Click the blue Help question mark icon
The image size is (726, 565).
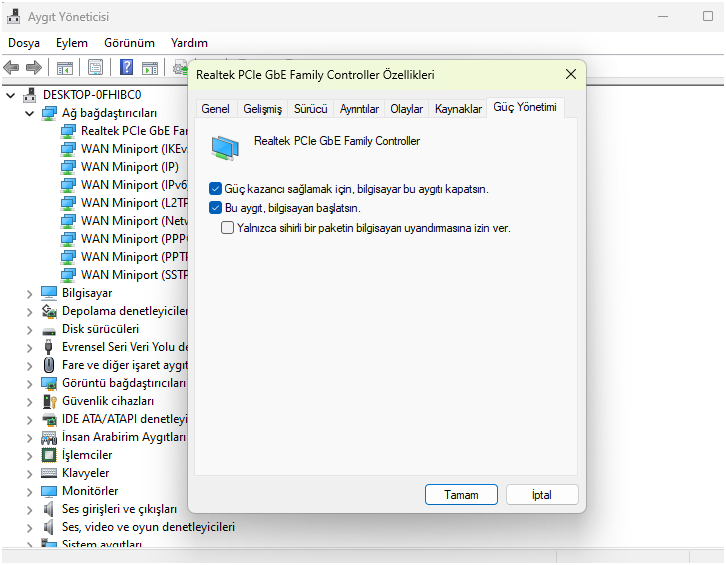click(x=126, y=68)
